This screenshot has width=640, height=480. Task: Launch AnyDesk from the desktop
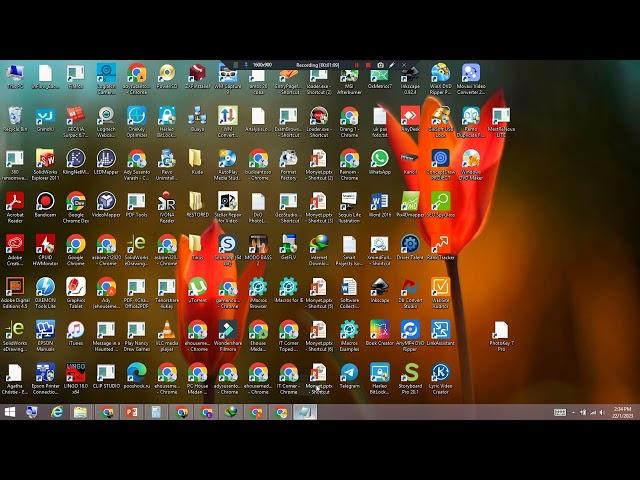click(410, 119)
